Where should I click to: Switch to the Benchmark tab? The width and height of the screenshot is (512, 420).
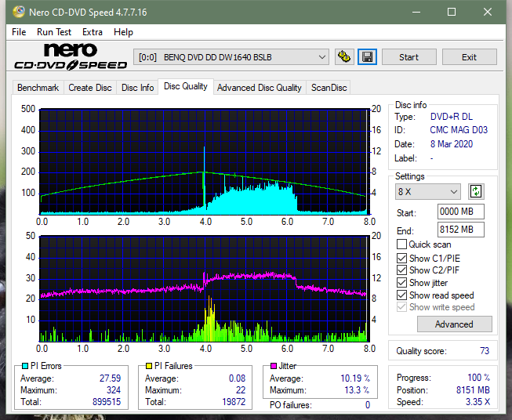tap(38, 88)
